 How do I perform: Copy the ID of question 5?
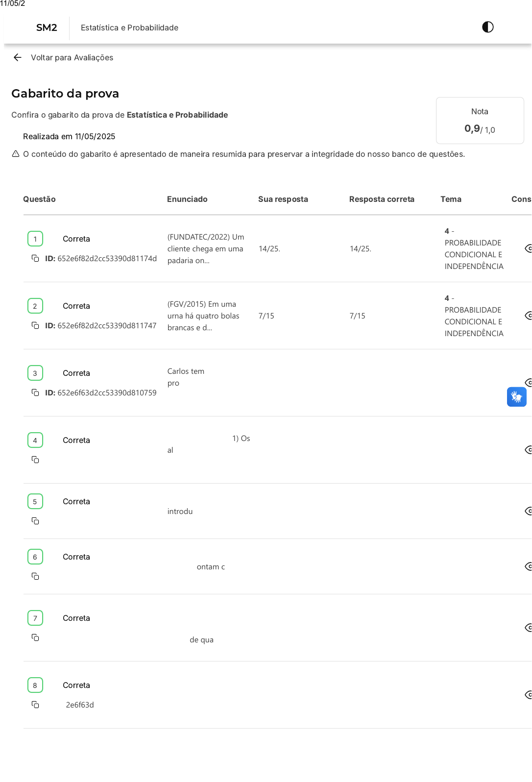coord(35,521)
